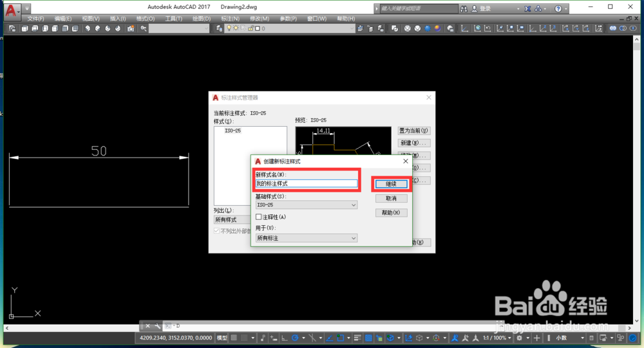Image resolution: width=644 pixels, height=348 pixels.
Task: Click the layer properties manager icon
Action: click(x=220, y=28)
